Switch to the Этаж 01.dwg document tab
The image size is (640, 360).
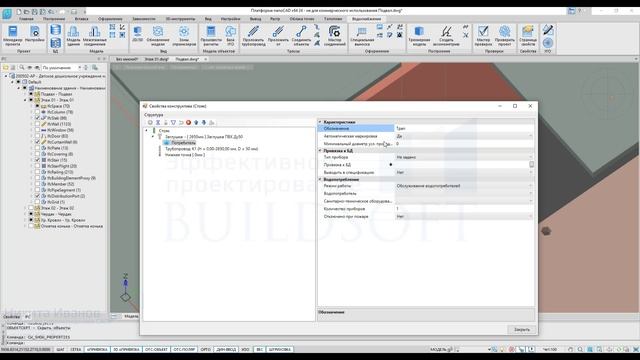click(156, 59)
